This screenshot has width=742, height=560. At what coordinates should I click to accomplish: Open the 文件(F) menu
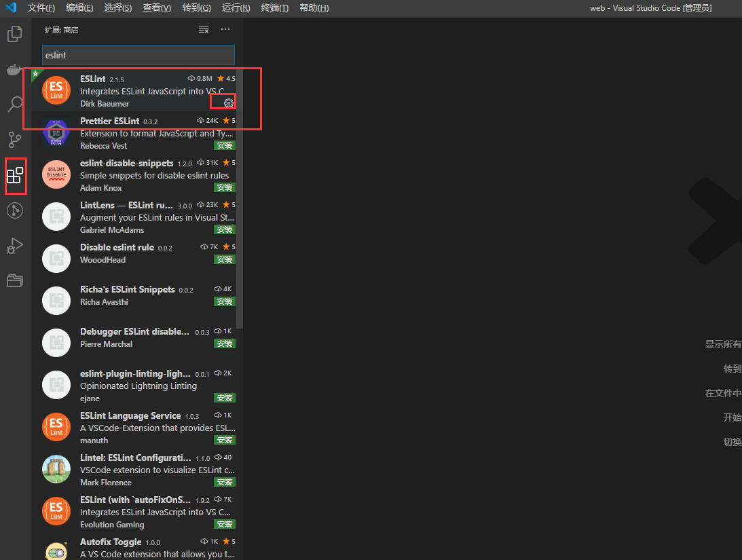(x=41, y=8)
